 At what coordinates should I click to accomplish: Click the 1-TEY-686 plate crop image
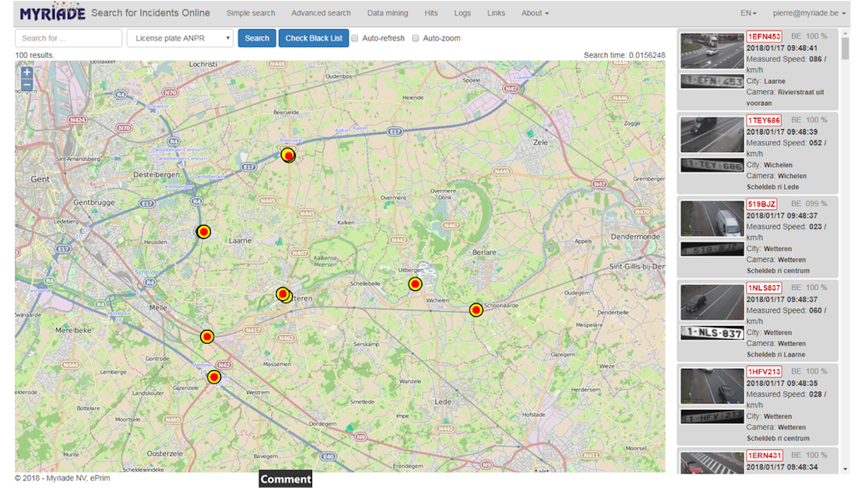tap(712, 165)
